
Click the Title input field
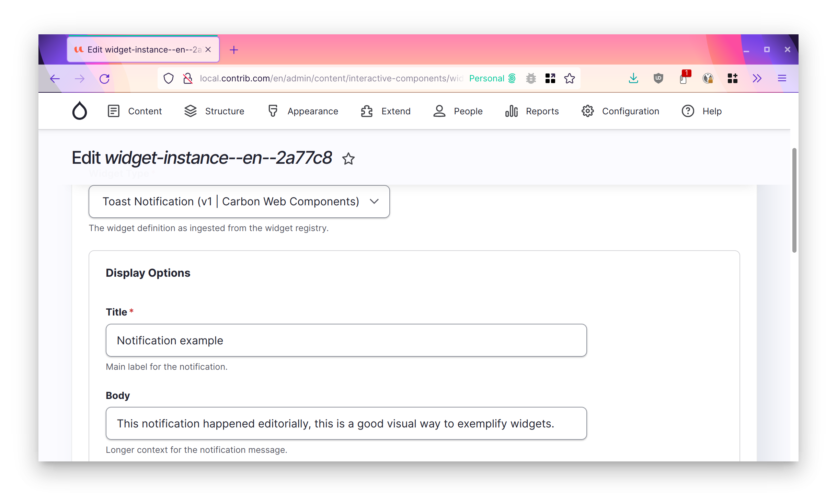click(346, 340)
